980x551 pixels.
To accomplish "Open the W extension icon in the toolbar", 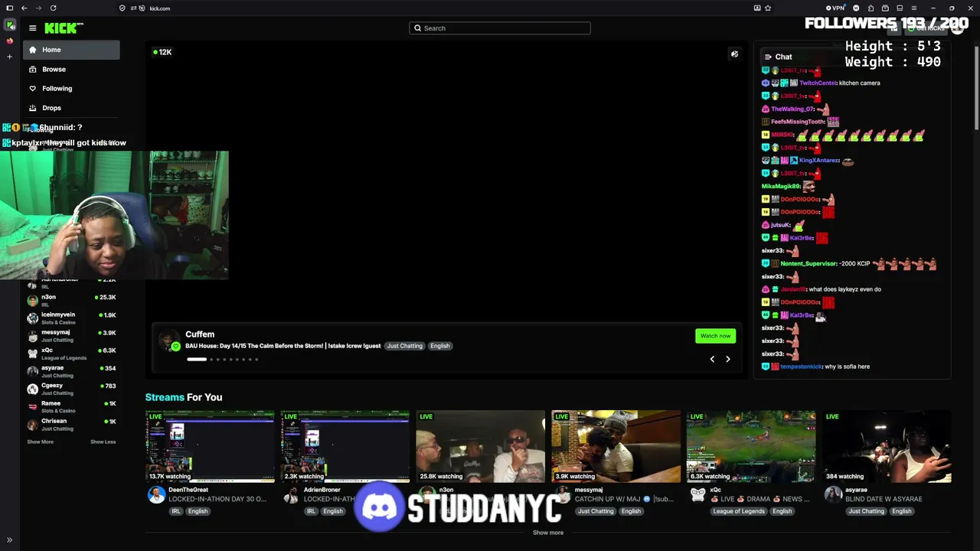I will pos(856,8).
